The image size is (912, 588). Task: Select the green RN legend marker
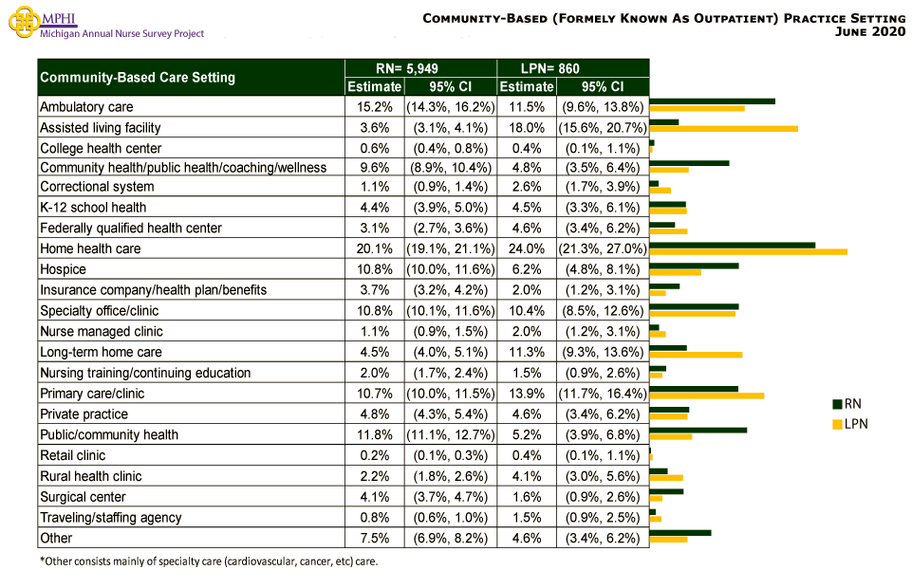(x=836, y=402)
